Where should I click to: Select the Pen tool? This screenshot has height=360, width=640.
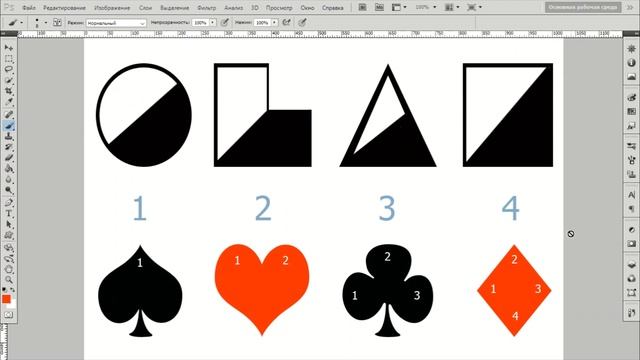9,203
